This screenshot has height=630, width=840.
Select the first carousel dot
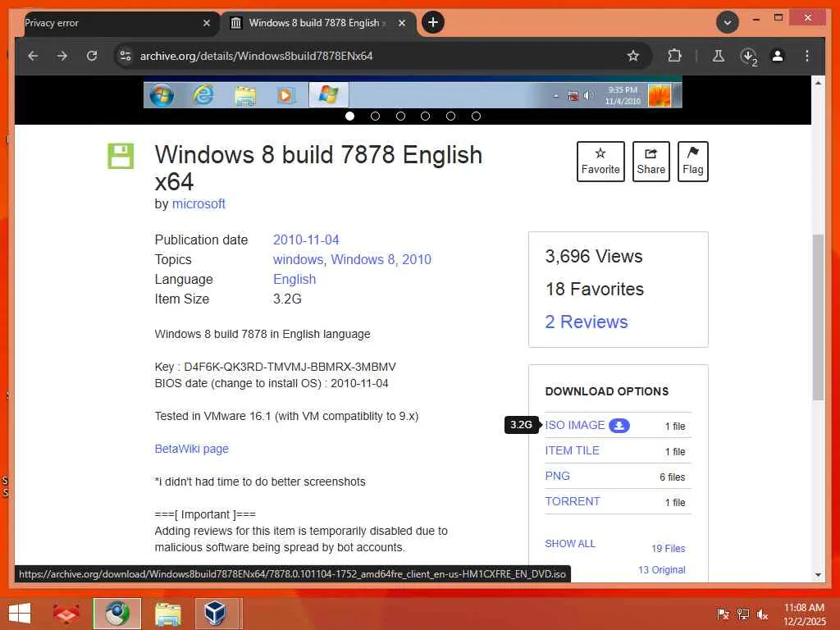[x=349, y=116]
